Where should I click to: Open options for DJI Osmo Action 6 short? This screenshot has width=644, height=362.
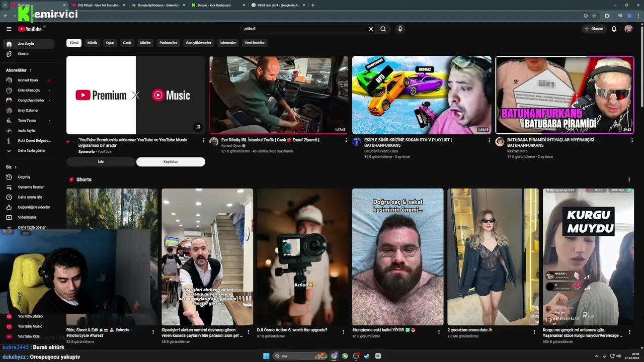pos(344,332)
